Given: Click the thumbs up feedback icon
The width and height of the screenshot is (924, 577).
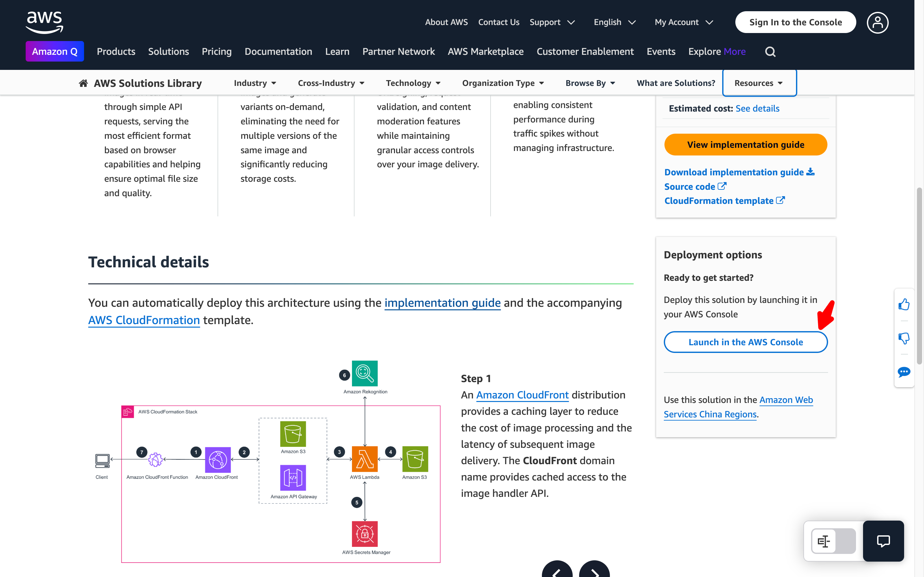Looking at the screenshot, I should pos(904,305).
